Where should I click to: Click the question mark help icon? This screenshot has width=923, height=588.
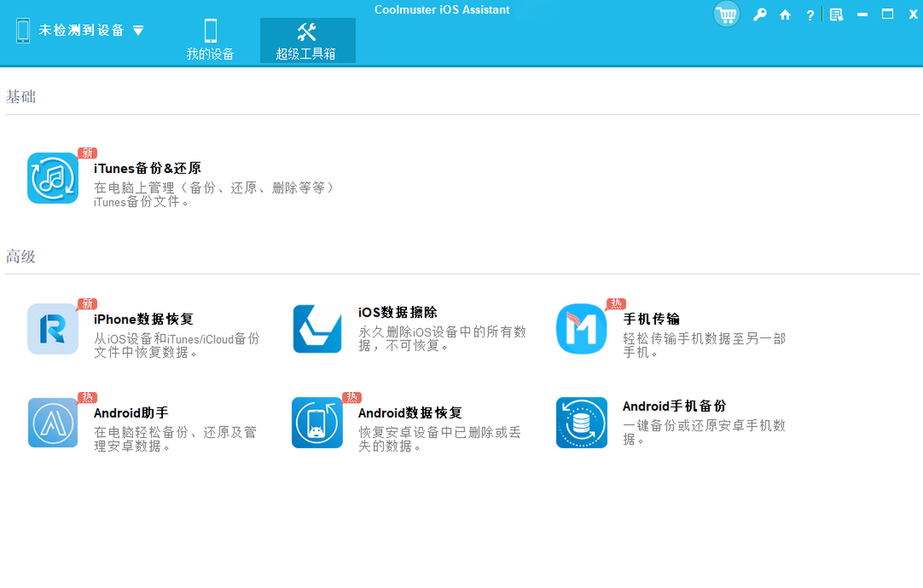(x=810, y=15)
